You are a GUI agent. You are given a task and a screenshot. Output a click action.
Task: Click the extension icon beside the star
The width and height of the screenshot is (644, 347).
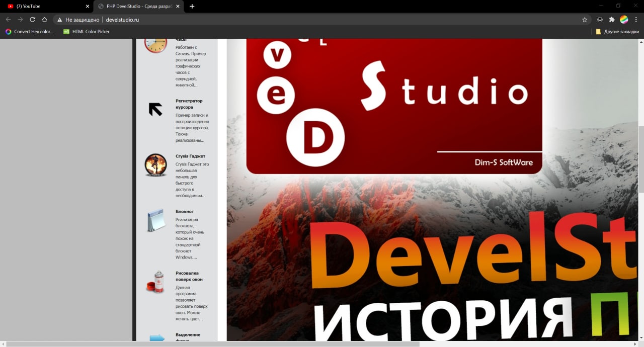(600, 20)
